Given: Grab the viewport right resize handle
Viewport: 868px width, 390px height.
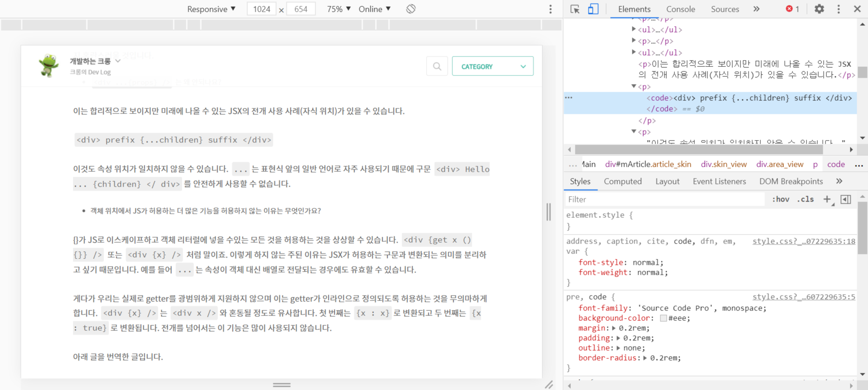Looking at the screenshot, I should (549, 212).
